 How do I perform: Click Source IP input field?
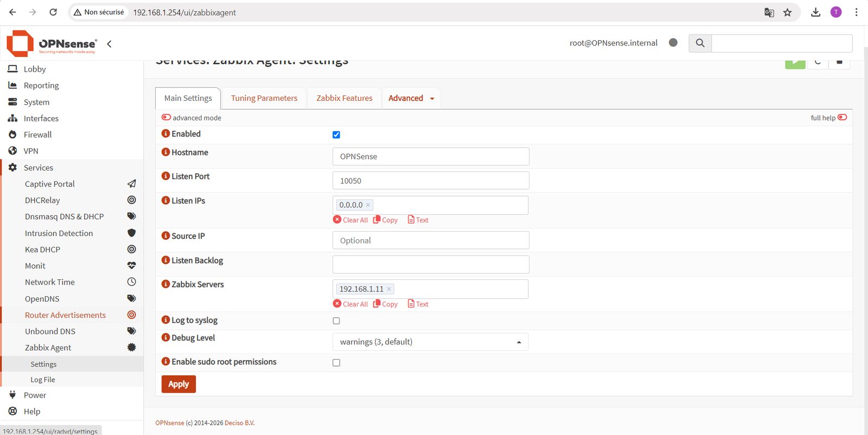(x=431, y=240)
